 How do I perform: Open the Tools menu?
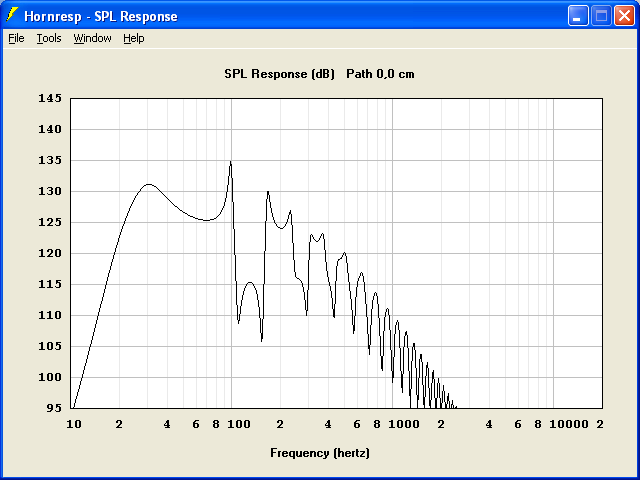pyautogui.click(x=49, y=38)
